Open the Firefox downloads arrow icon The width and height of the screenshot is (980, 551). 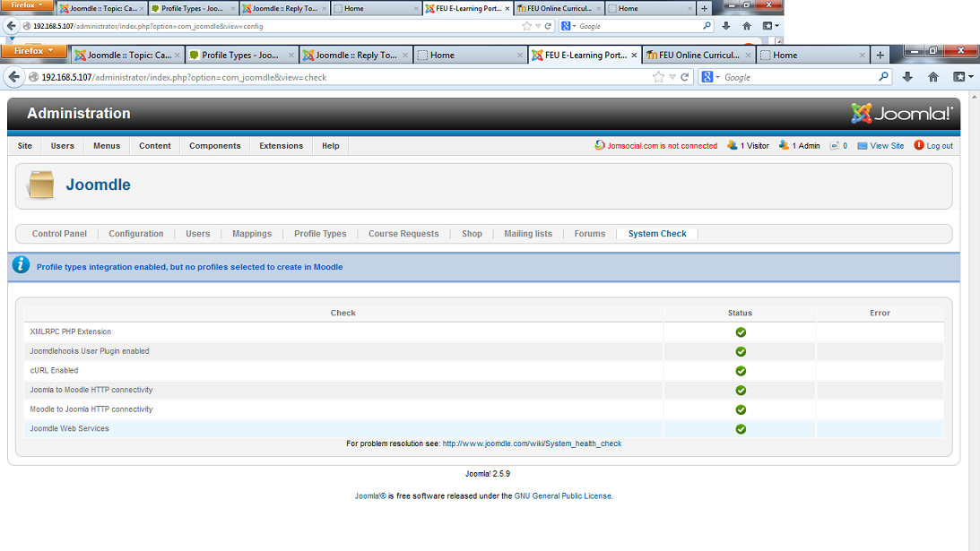(x=907, y=77)
